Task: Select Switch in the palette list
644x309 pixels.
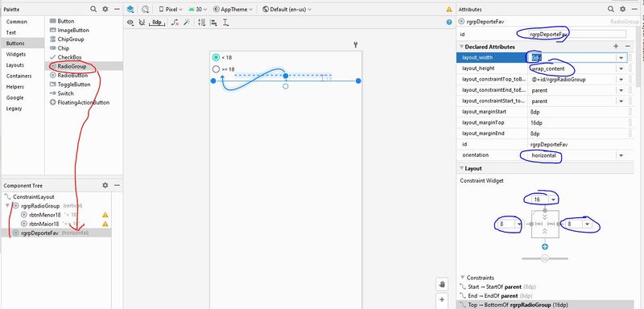Action: [x=66, y=93]
